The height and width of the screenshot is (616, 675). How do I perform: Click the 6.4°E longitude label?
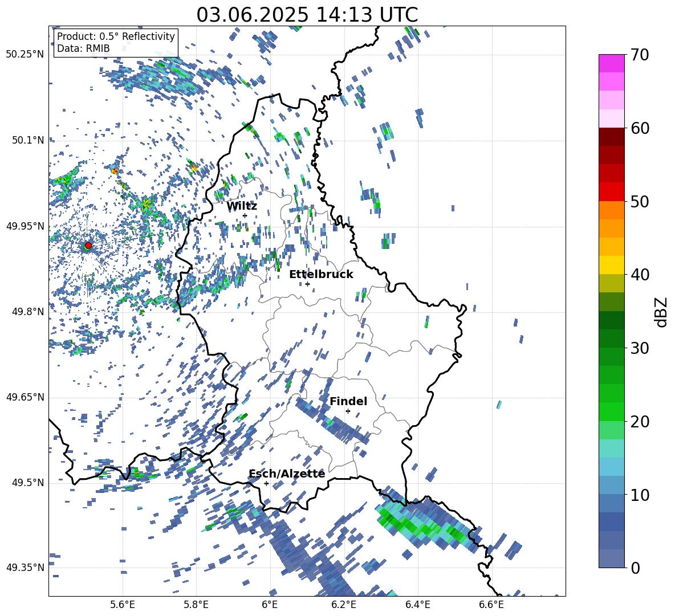[x=417, y=605]
